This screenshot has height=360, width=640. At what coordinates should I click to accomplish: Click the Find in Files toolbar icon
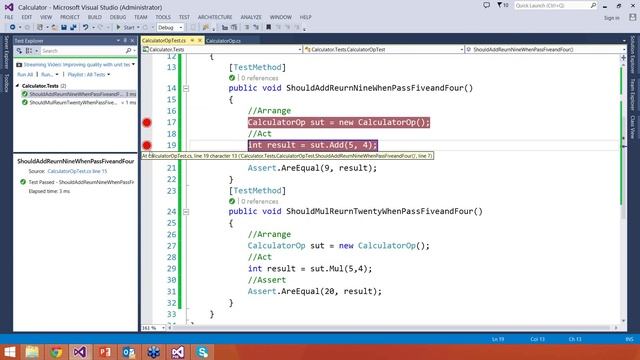click(x=206, y=27)
